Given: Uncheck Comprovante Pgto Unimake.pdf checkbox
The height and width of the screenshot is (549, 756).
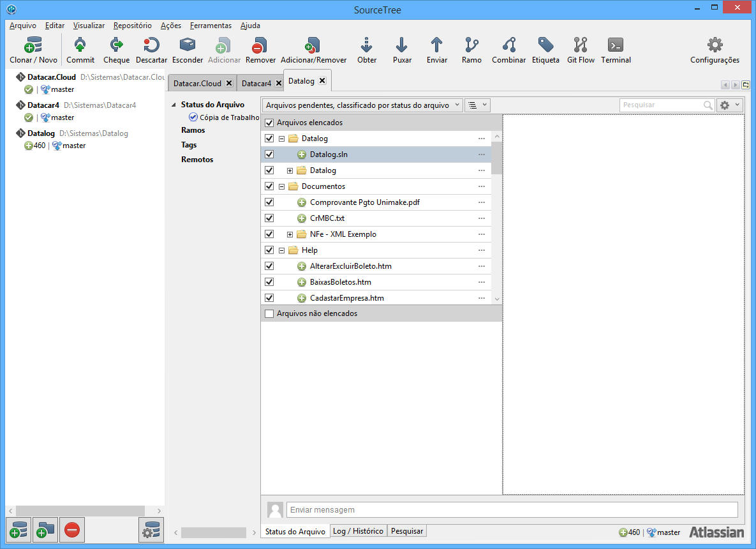Looking at the screenshot, I should [269, 202].
